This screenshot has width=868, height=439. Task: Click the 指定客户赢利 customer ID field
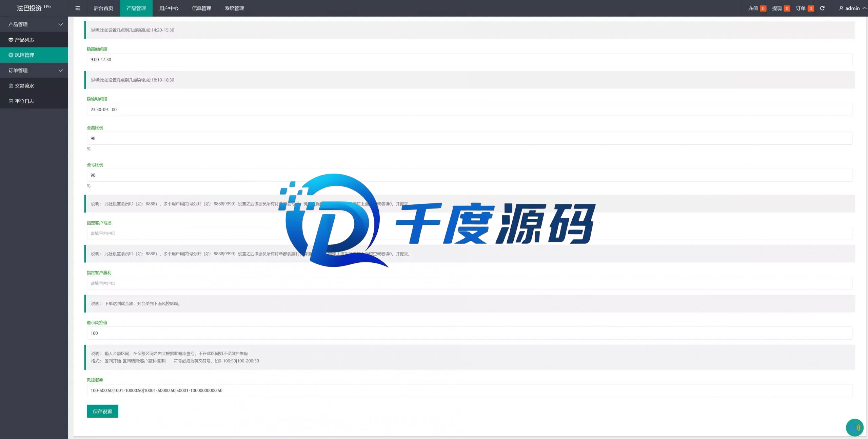469,283
